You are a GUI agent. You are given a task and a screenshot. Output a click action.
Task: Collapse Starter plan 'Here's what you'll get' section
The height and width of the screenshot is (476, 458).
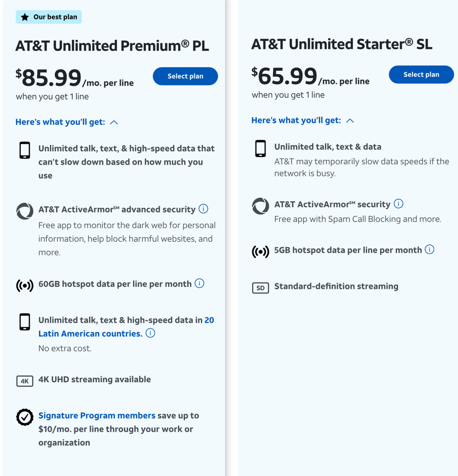(303, 120)
